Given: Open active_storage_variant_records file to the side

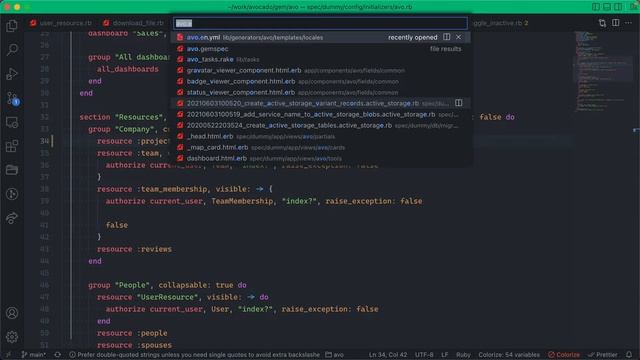Looking at the screenshot, I should coord(459,103).
